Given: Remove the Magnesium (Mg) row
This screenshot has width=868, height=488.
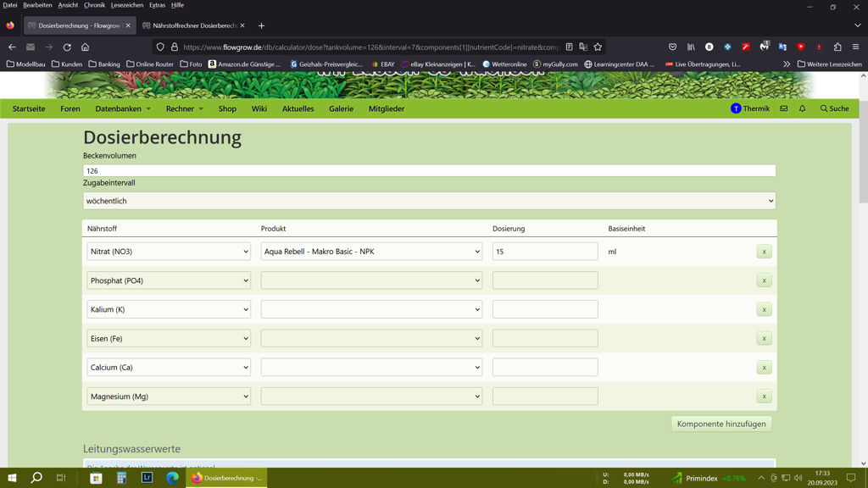Looking at the screenshot, I should click(764, 396).
